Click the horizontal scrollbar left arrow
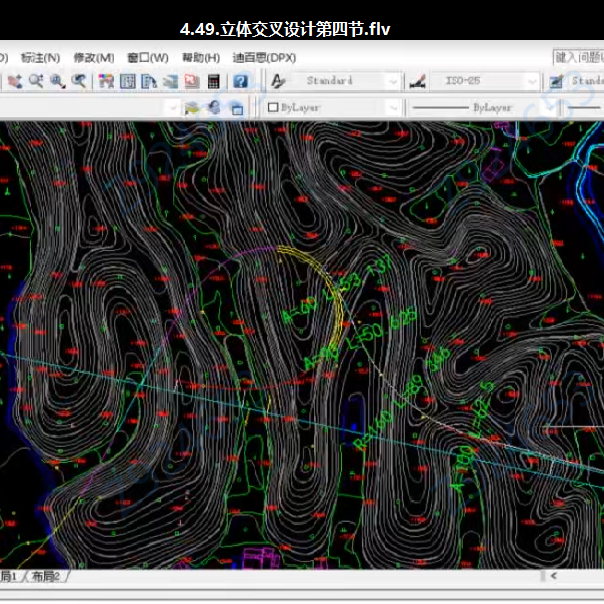604x604 pixels. click(x=553, y=576)
